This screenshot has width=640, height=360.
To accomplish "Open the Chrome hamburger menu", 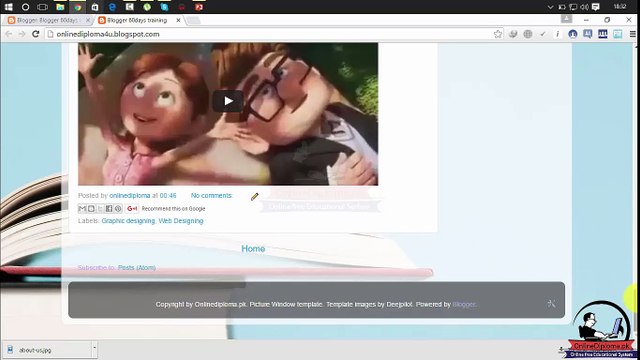I will (x=633, y=34).
